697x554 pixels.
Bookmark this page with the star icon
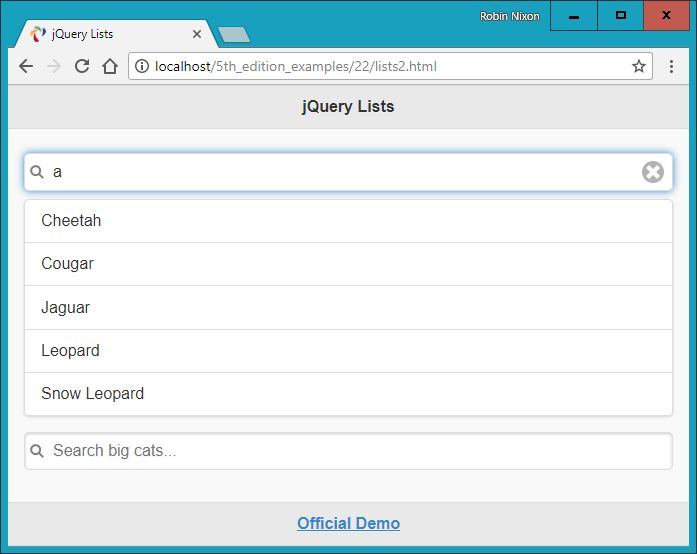pos(639,66)
